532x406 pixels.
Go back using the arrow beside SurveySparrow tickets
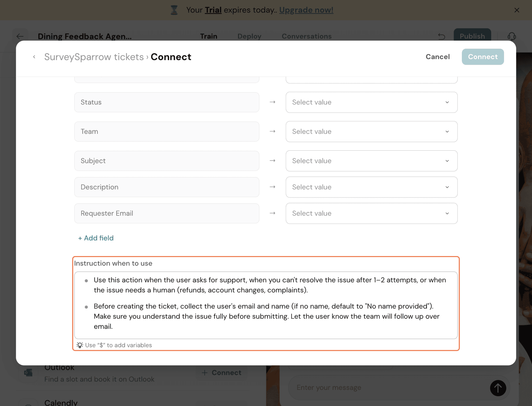click(34, 57)
